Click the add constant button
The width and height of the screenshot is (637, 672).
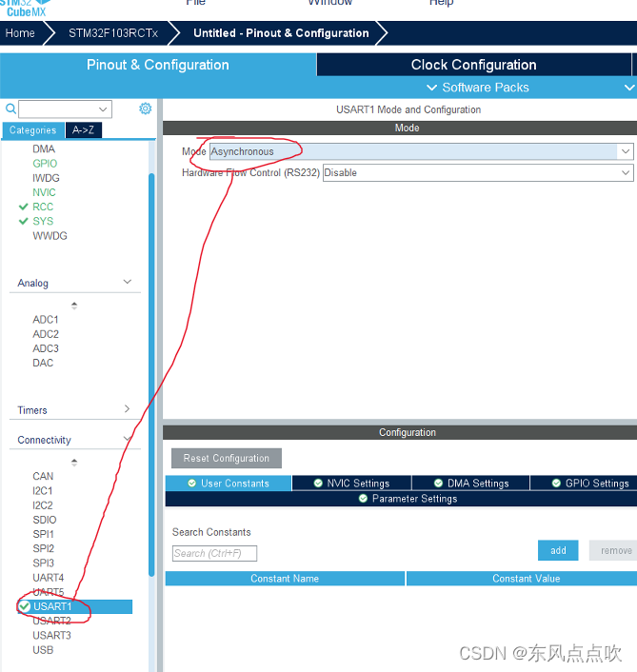(558, 550)
